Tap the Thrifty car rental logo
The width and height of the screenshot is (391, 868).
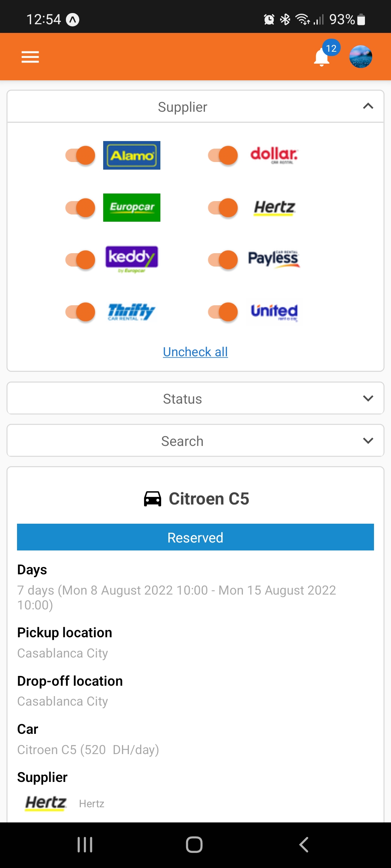[x=132, y=312]
